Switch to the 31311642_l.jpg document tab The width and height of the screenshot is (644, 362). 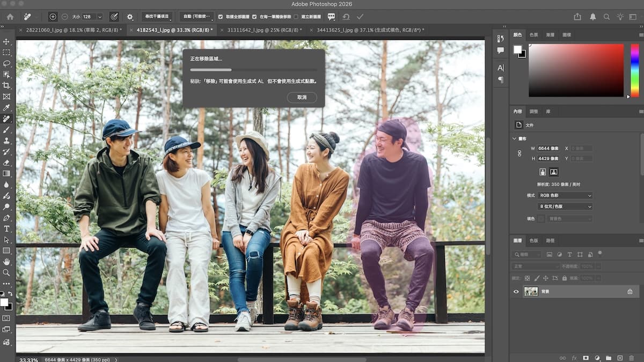[264, 30]
